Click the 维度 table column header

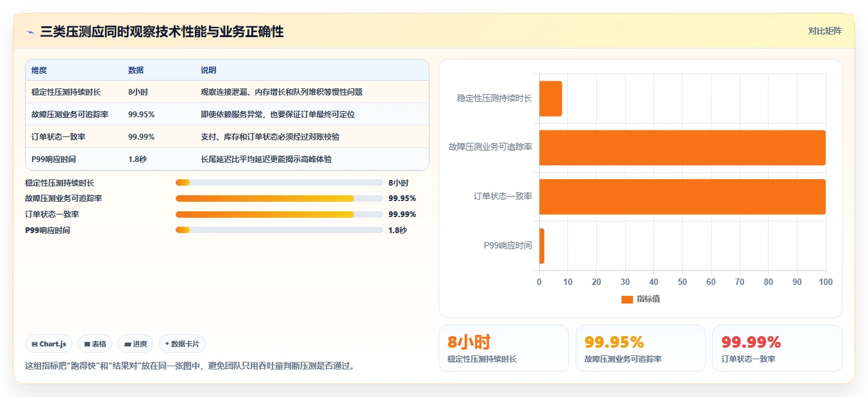(39, 70)
